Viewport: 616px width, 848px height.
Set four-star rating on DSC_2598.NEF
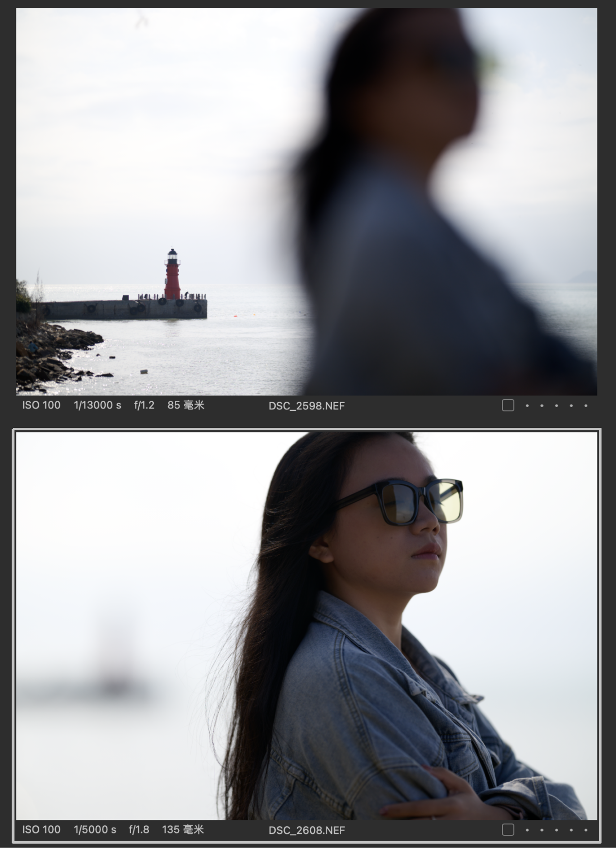(571, 406)
